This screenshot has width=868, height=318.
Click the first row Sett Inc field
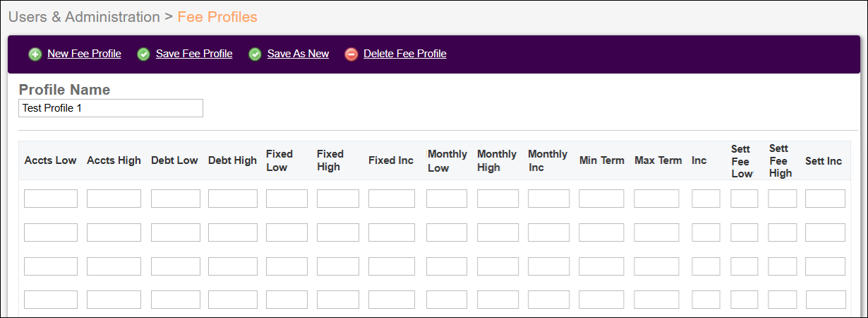pos(825,199)
